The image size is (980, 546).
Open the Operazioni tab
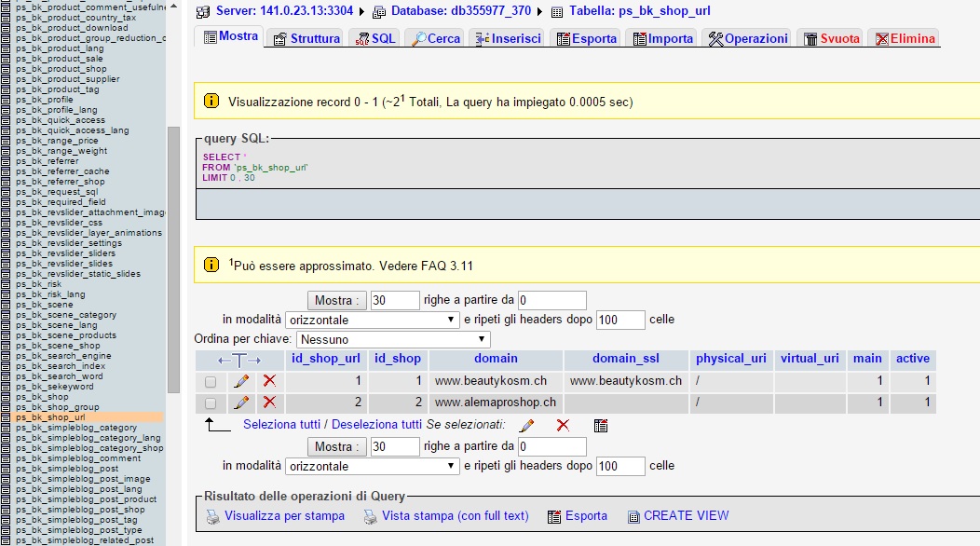[748, 38]
